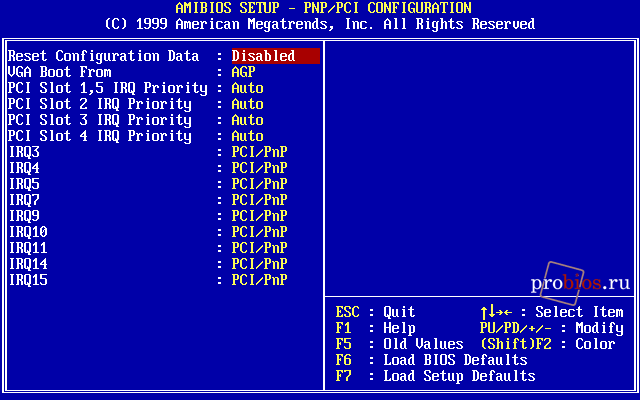Viewport: 640px width, 400px height.
Task: Click the arrow keys hint symbols
Action: 496,312
